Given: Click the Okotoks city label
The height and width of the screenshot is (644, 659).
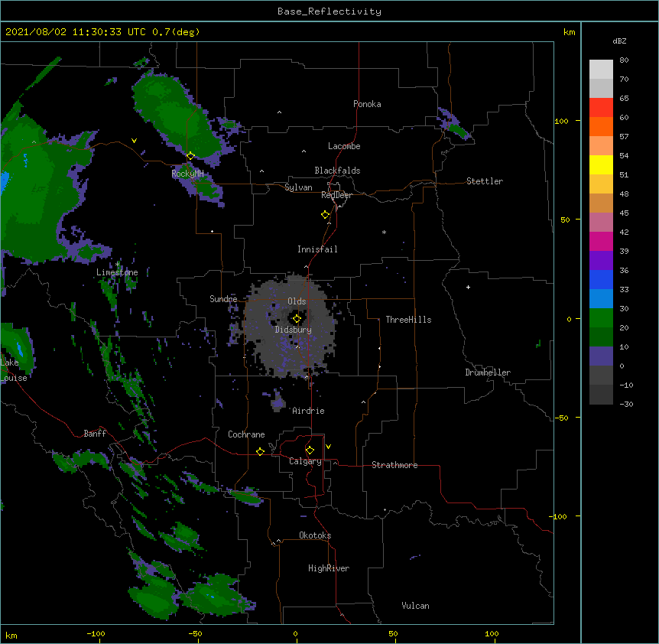Looking at the screenshot, I should [315, 535].
